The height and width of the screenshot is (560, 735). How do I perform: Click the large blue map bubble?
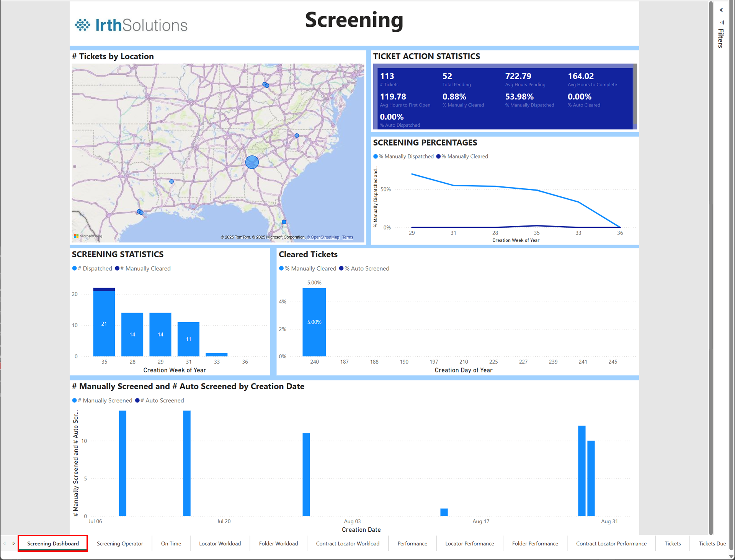tap(252, 162)
